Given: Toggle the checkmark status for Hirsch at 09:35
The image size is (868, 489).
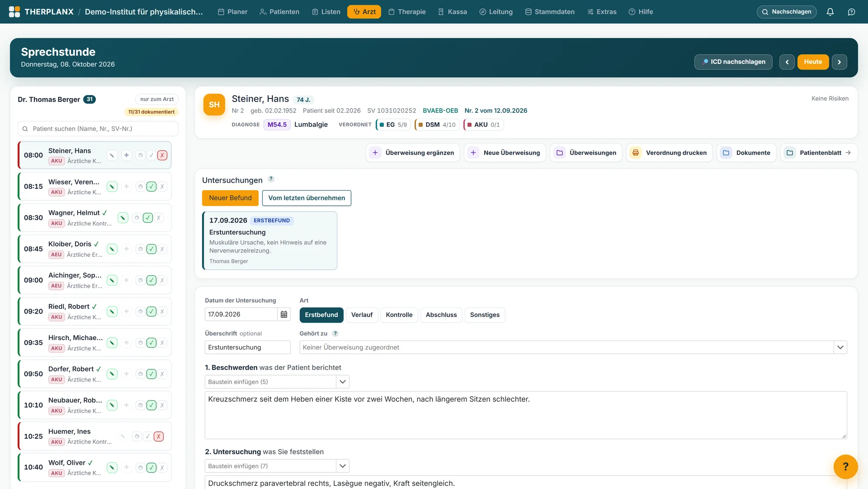Looking at the screenshot, I should [151, 343].
